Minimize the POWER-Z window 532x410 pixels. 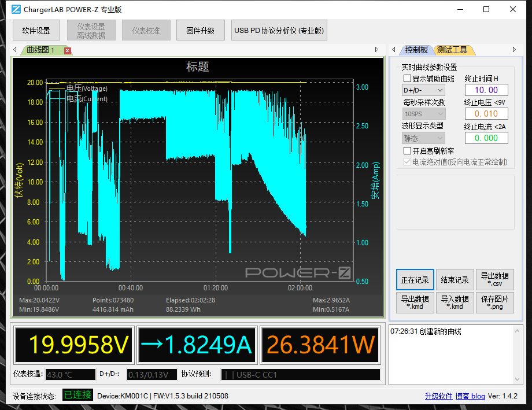(460, 9)
